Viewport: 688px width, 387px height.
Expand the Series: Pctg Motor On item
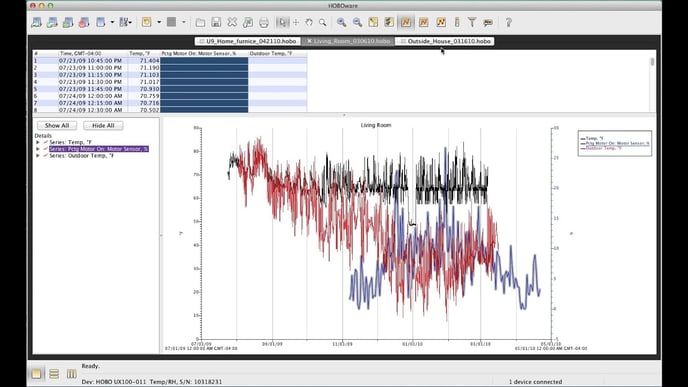pyautogui.click(x=38, y=149)
